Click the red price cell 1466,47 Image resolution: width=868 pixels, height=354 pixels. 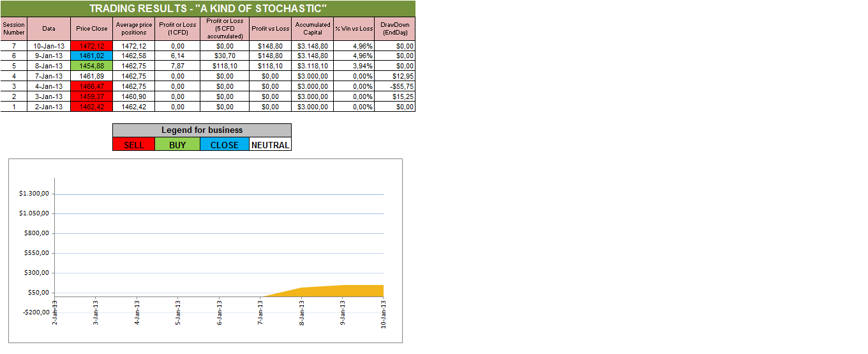pyautogui.click(x=92, y=86)
